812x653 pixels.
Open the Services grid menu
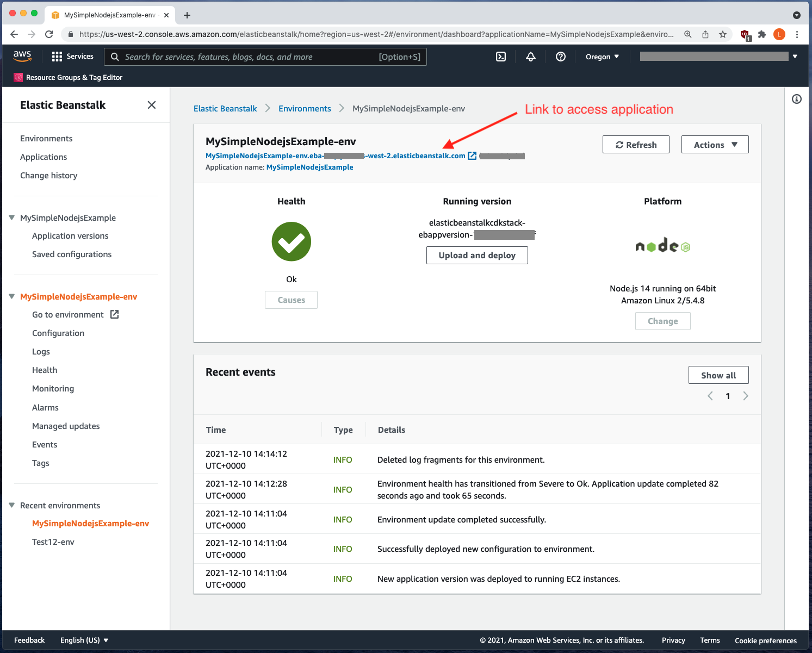point(73,57)
